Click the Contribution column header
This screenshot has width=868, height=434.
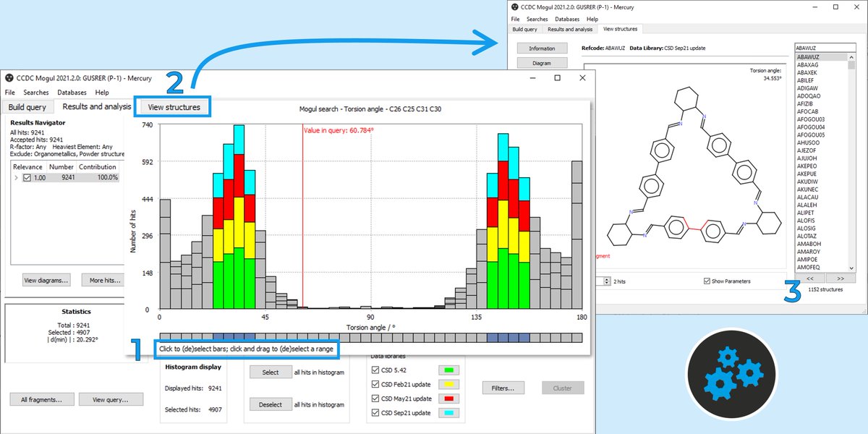[98, 167]
